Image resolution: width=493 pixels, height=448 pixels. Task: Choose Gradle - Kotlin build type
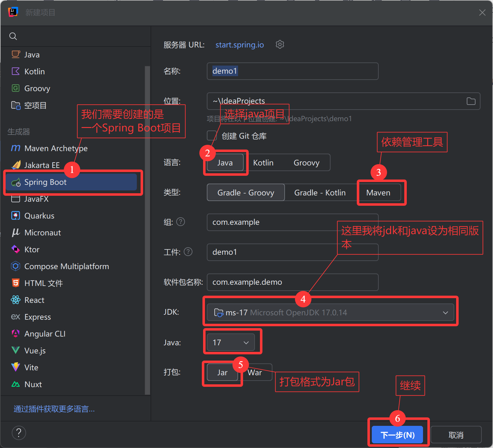pos(320,193)
